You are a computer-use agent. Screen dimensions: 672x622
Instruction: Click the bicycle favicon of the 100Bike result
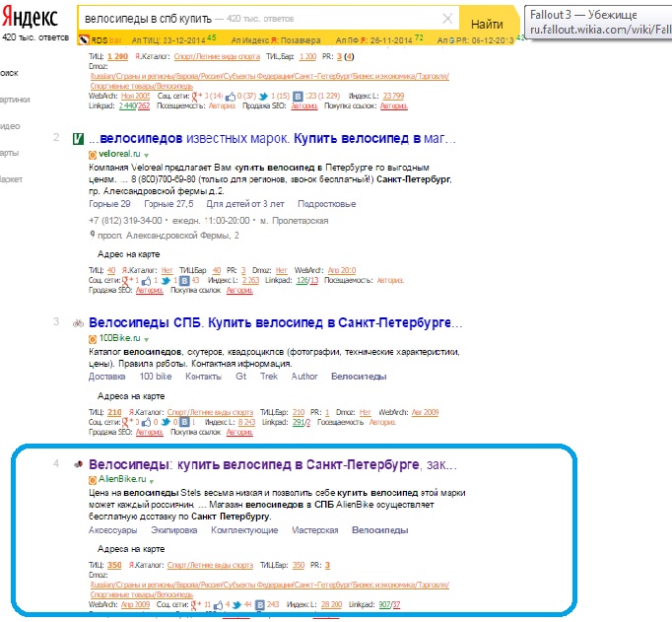(78, 323)
